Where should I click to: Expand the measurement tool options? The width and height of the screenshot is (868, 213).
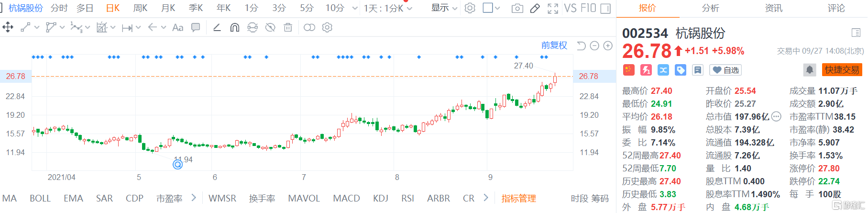pos(113,27)
